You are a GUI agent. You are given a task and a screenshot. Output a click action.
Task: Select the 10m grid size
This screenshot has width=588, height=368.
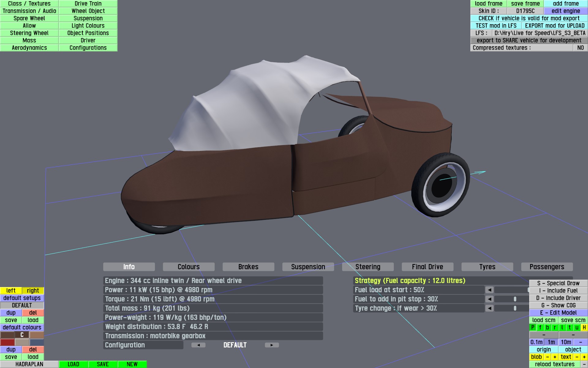pos(566,342)
